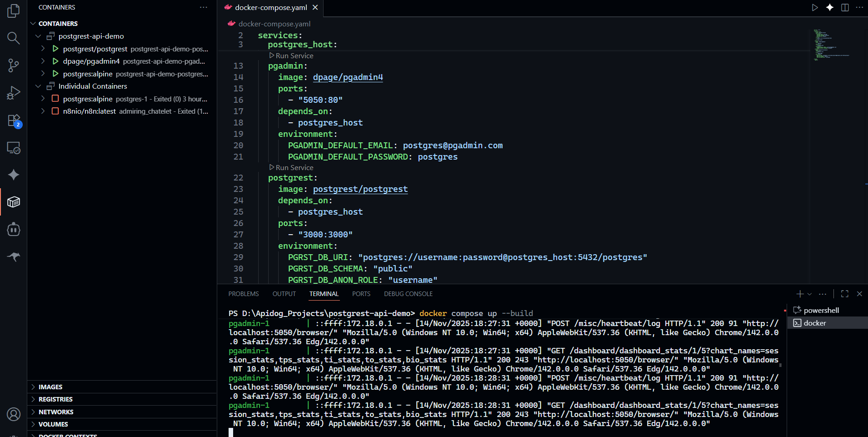Image resolution: width=868 pixels, height=437 pixels.
Task: Open the Remote Explorer view
Action: coord(13,148)
